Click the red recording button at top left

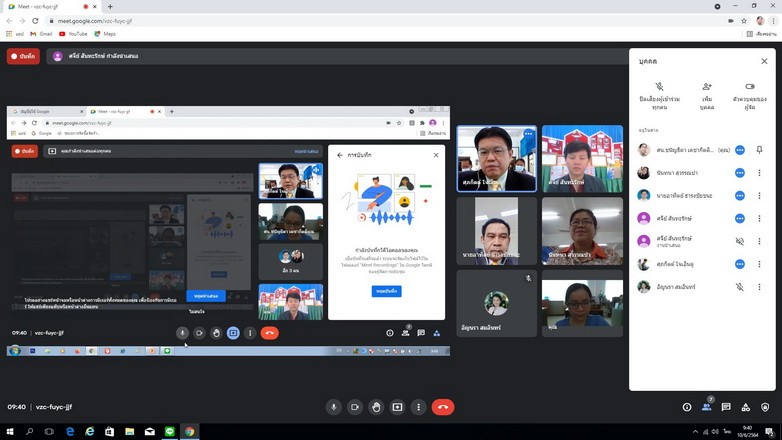pos(23,56)
